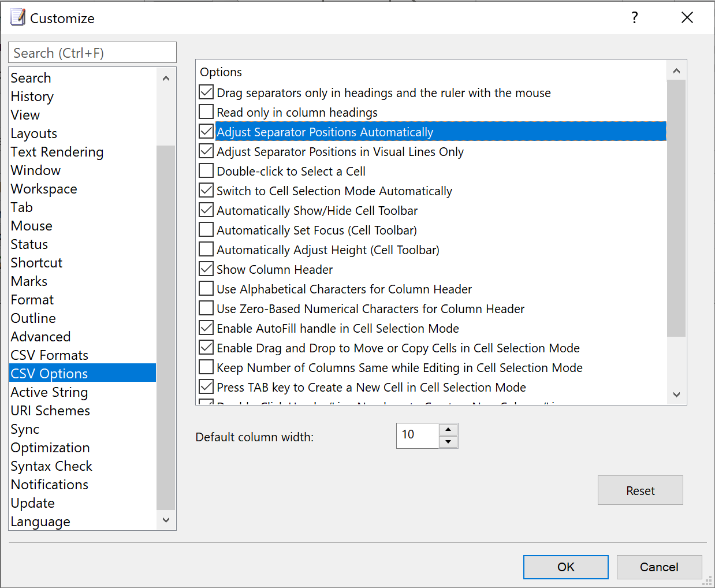Click the Default column width input field

click(x=418, y=436)
